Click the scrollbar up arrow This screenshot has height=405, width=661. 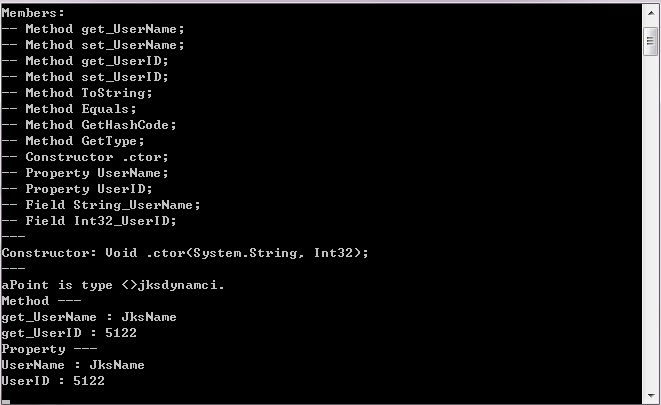(651, 13)
